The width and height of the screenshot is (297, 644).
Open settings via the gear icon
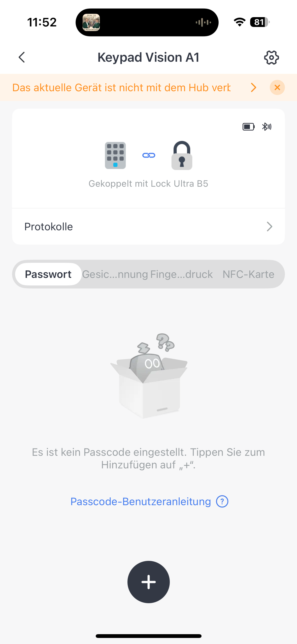tap(271, 58)
